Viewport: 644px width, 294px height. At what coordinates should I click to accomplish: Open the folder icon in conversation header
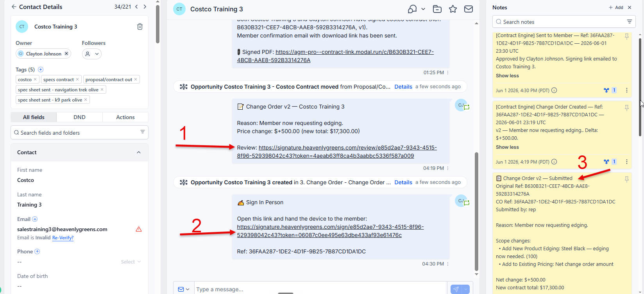(437, 9)
